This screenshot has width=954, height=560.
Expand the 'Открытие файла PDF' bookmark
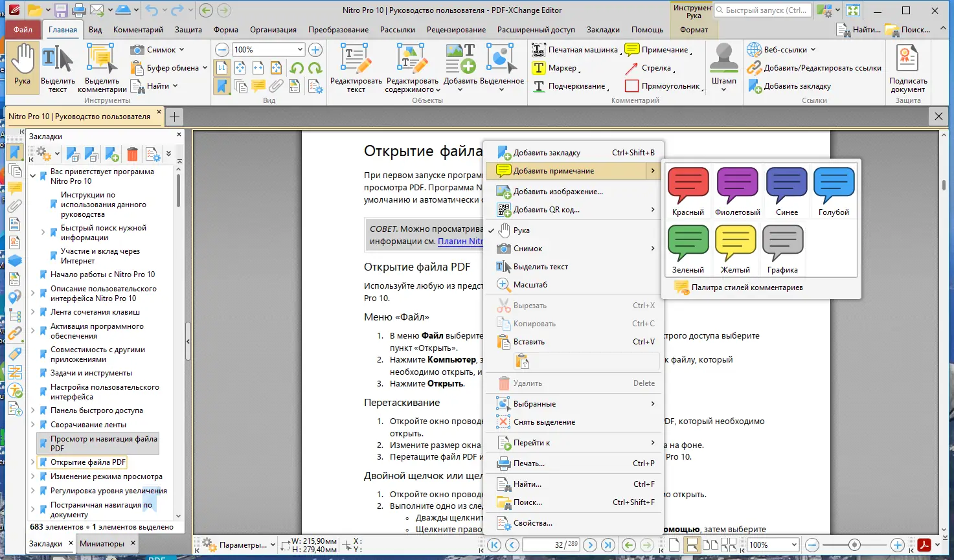(x=33, y=462)
